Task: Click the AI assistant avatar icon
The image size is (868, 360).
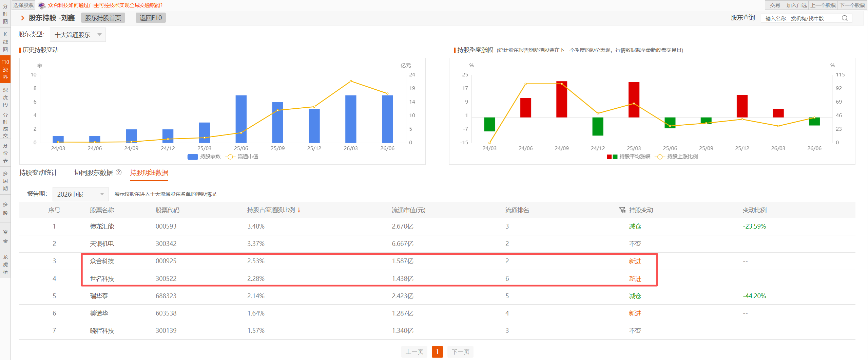Action: [x=42, y=5]
